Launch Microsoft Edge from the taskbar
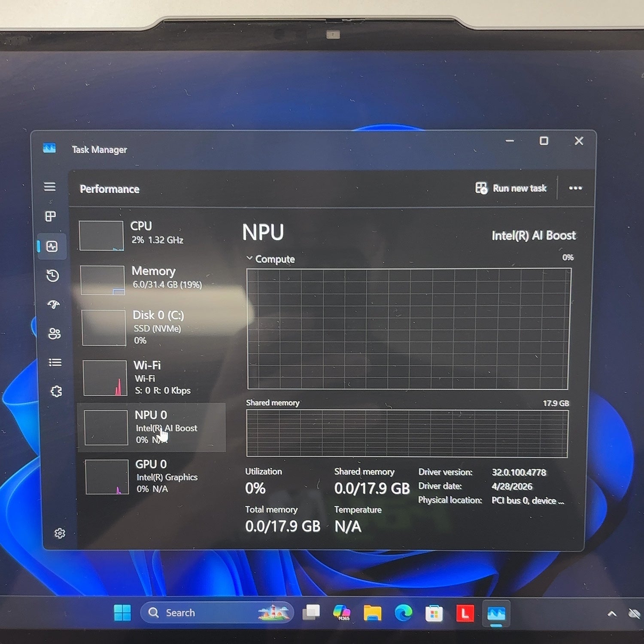Screen dimensions: 644x644 point(403,613)
